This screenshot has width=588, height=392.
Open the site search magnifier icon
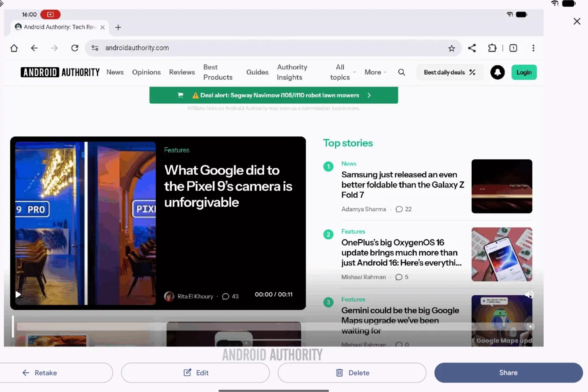click(401, 72)
